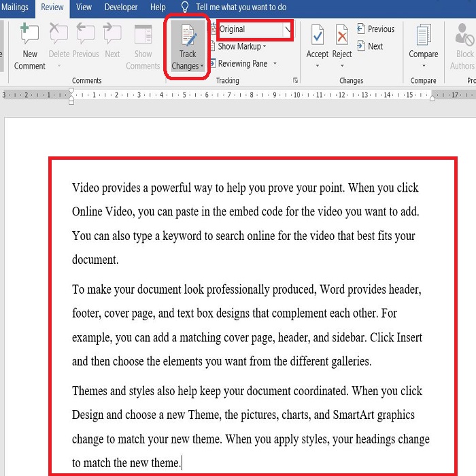Click the word 'professionally' in second paragraph

238,290
